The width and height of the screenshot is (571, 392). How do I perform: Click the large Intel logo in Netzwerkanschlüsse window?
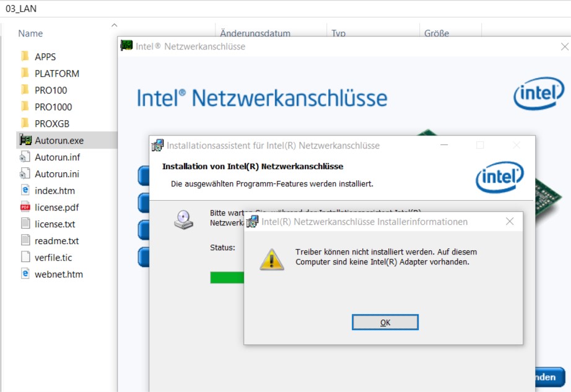[539, 93]
